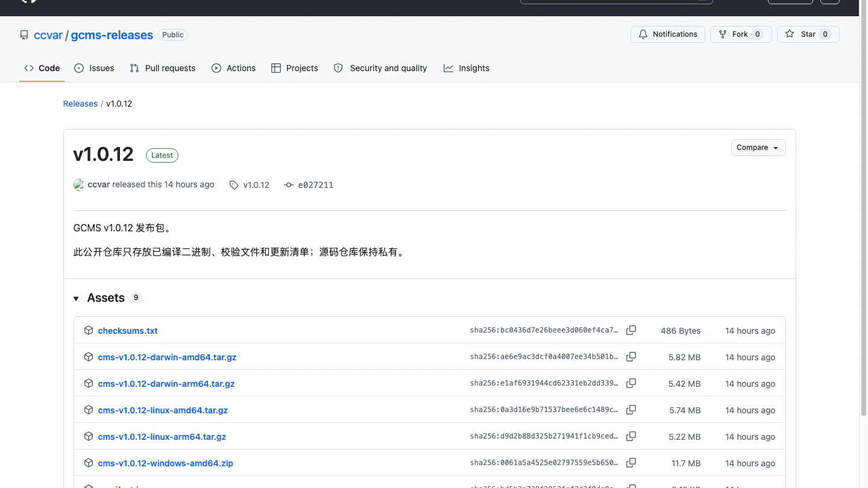
Task: Open the Issues tab
Action: click(x=94, y=68)
